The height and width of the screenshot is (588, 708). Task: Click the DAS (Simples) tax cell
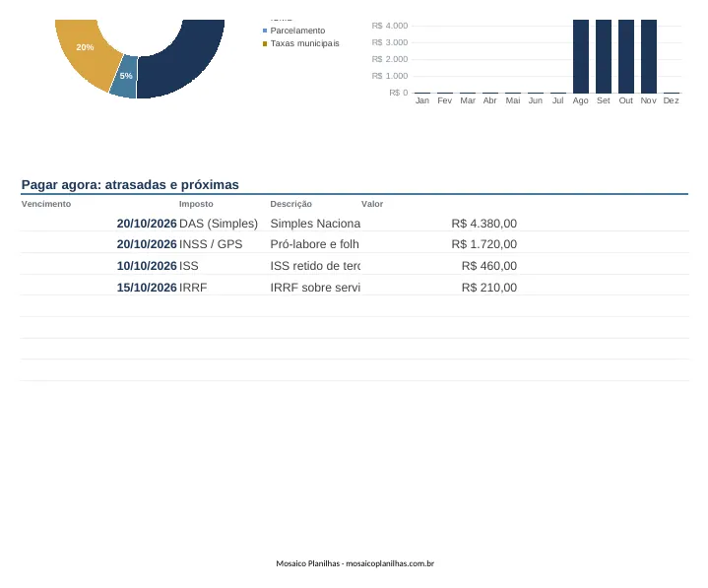pyautogui.click(x=219, y=224)
